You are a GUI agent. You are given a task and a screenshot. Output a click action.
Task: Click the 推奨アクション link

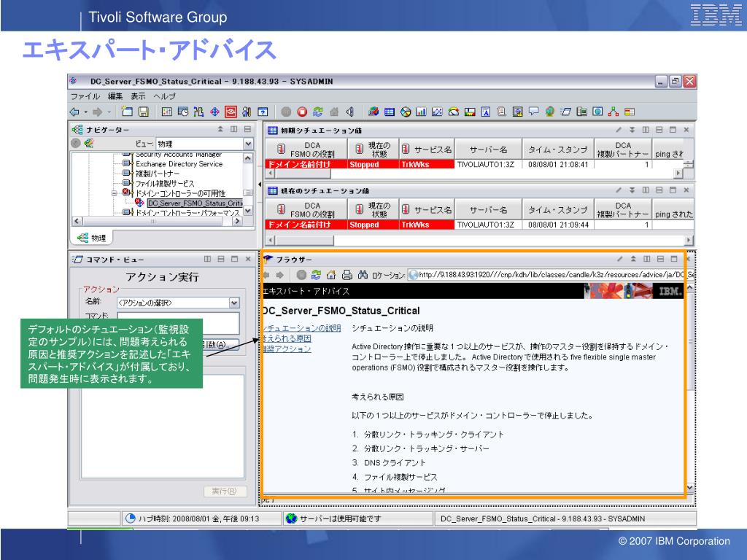[287, 349]
